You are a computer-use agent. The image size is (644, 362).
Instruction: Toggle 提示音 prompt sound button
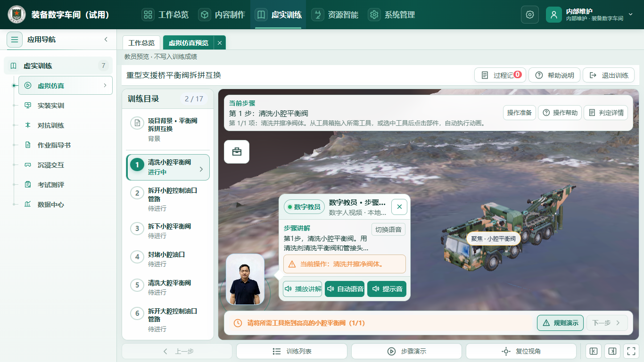pos(387,289)
